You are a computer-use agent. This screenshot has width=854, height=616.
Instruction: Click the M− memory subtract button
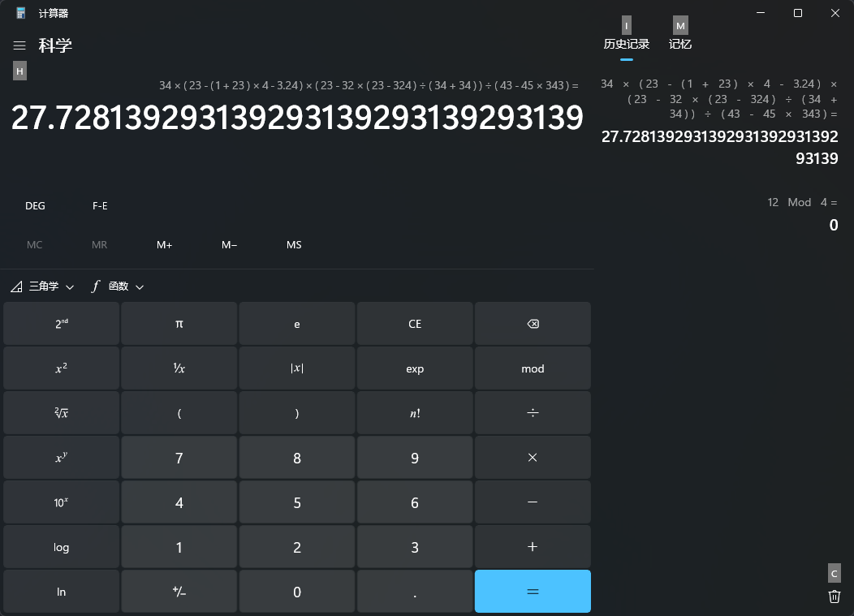229,245
